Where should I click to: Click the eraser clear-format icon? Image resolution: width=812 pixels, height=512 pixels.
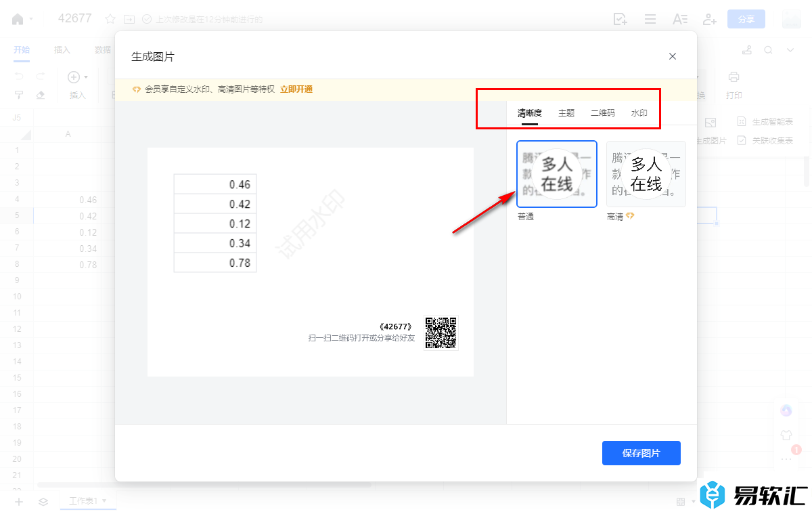(x=41, y=95)
